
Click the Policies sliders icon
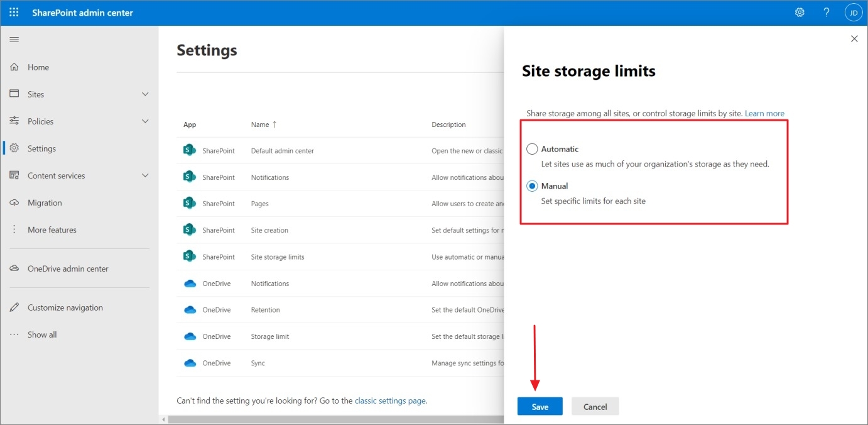(x=14, y=121)
